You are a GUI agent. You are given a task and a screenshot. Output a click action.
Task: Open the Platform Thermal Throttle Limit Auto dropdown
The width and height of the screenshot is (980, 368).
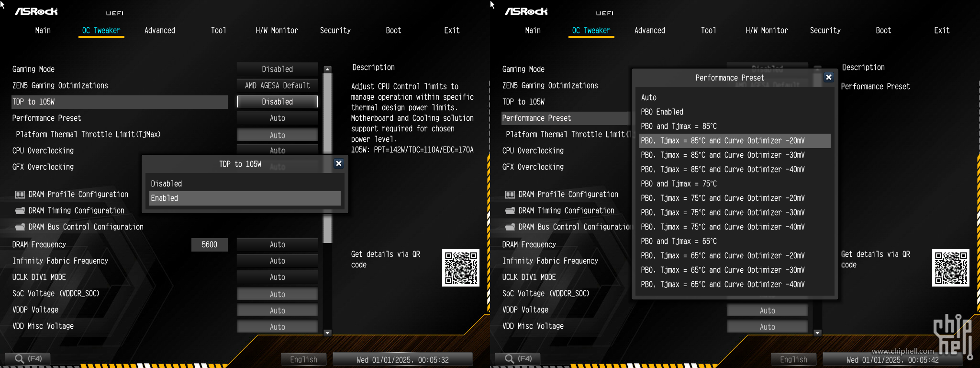pyautogui.click(x=278, y=135)
